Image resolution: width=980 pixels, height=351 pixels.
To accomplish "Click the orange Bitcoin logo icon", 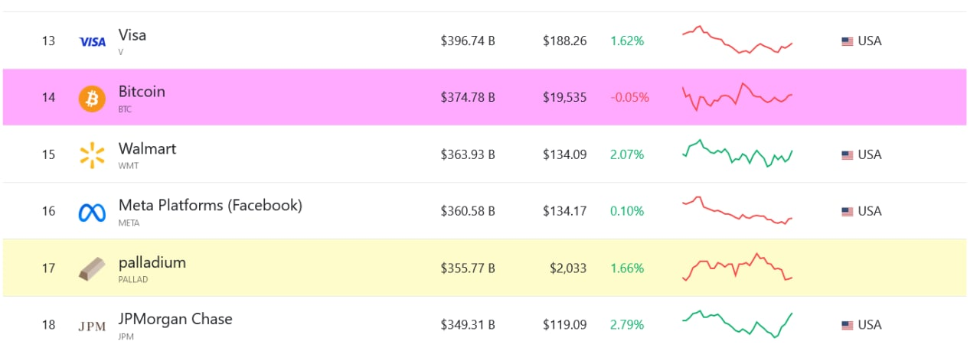I will click(x=92, y=98).
